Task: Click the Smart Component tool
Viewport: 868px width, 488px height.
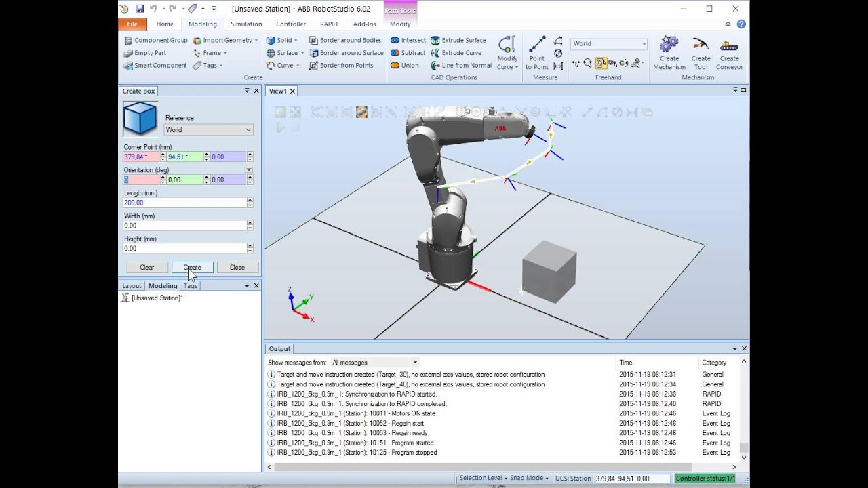Action: 155,66
